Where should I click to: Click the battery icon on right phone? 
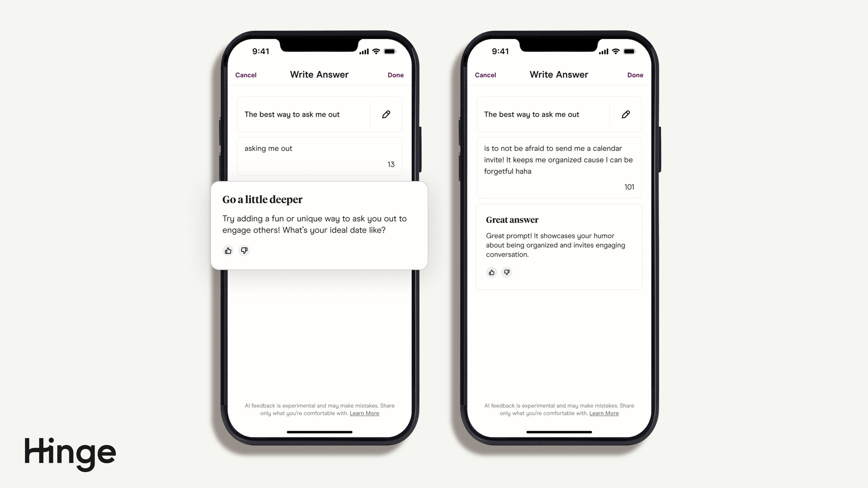coord(630,51)
